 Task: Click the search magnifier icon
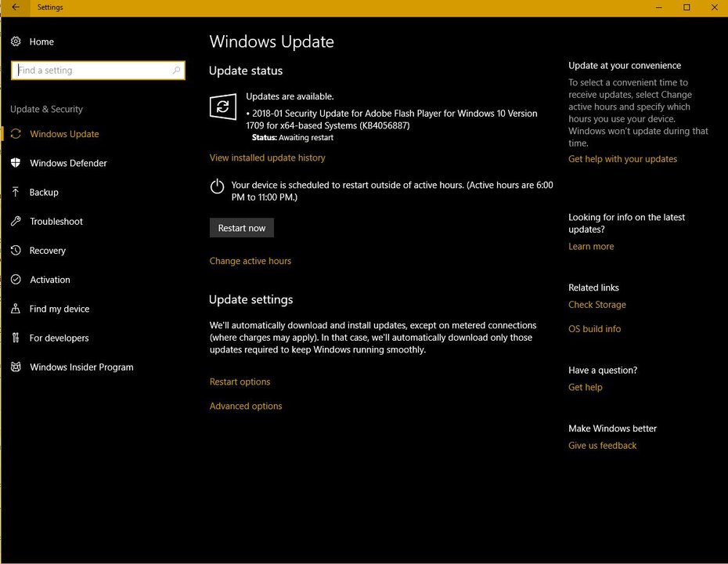point(176,70)
